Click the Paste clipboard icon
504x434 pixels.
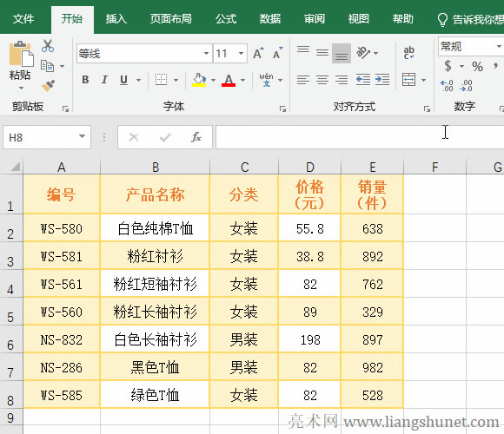(21, 54)
